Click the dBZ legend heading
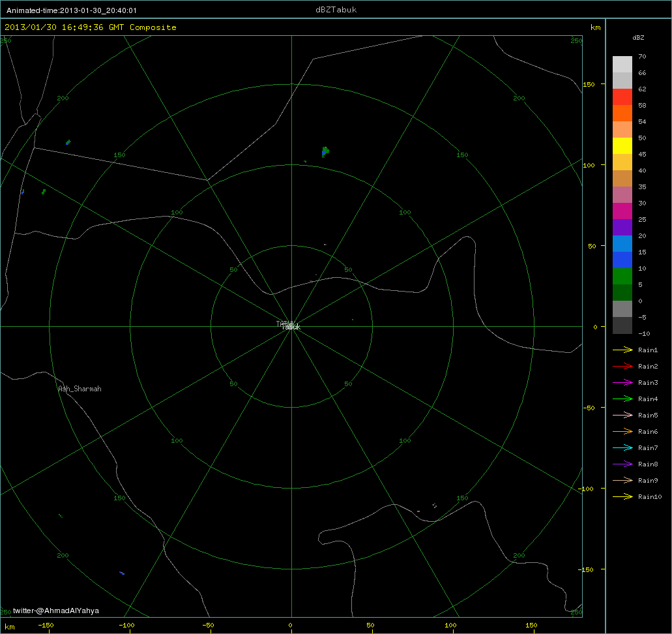The width and height of the screenshot is (672, 634). (x=638, y=38)
